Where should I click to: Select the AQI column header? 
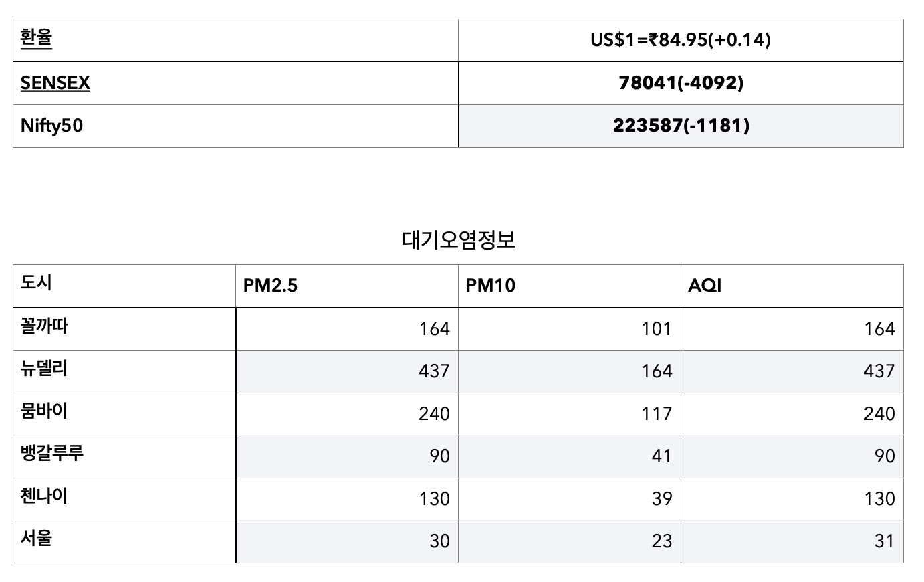[x=792, y=286]
